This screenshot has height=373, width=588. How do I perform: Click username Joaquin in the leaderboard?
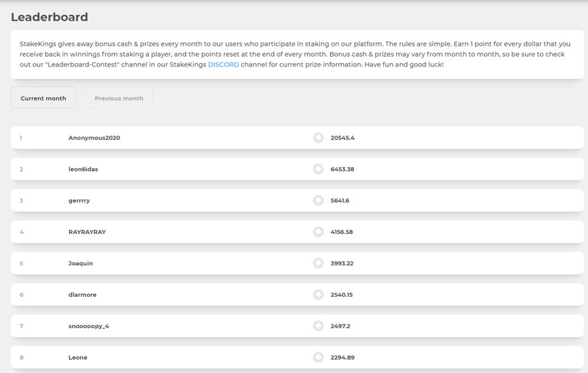(81, 264)
